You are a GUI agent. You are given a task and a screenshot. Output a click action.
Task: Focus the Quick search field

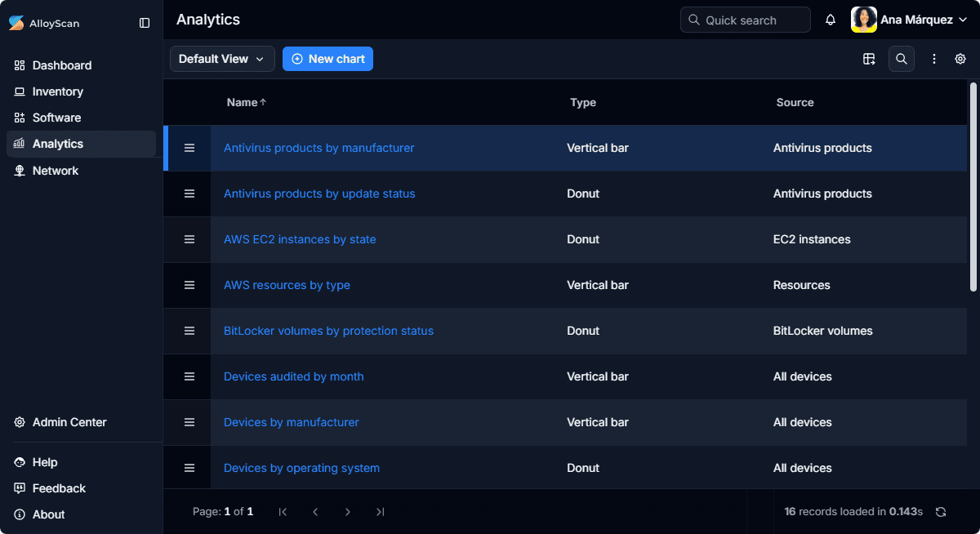tap(746, 20)
